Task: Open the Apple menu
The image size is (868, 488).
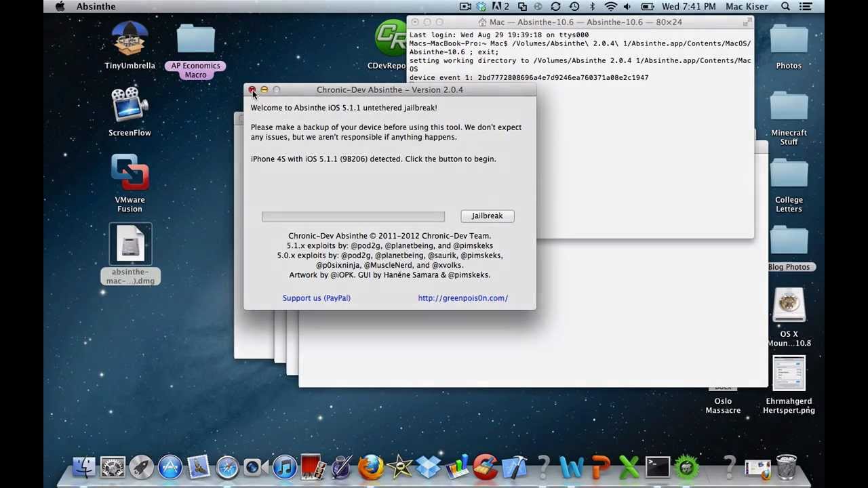Action: (60, 6)
